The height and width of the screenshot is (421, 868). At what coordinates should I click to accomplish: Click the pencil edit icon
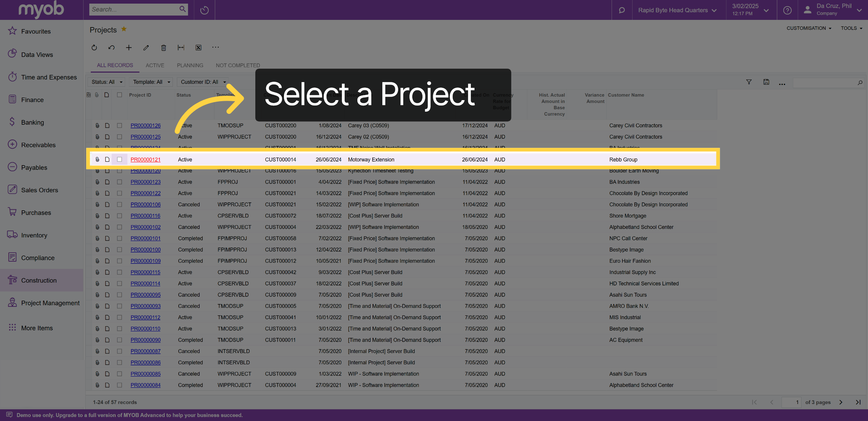pyautogui.click(x=146, y=47)
